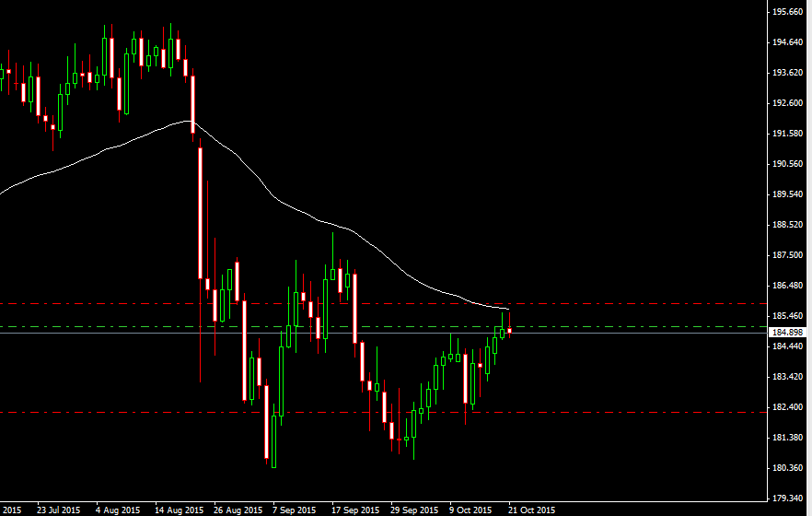Click the 190.560 price axis label

(787, 164)
